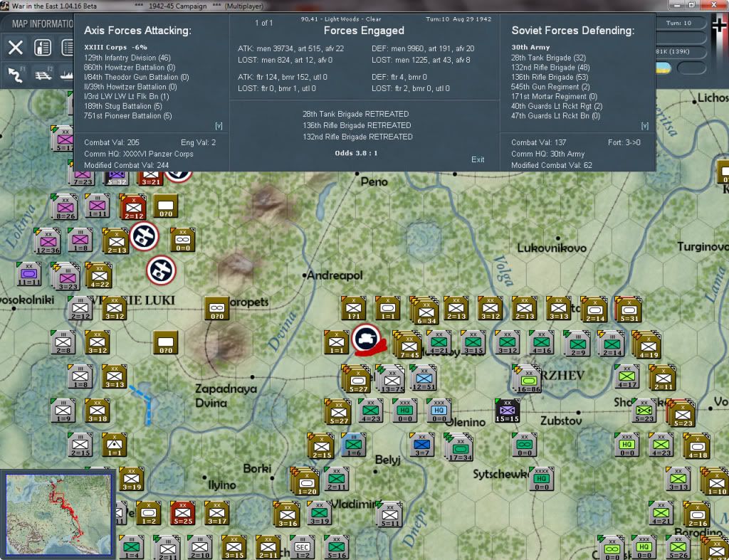Select the 13=75 unit stack

[x=392, y=379]
